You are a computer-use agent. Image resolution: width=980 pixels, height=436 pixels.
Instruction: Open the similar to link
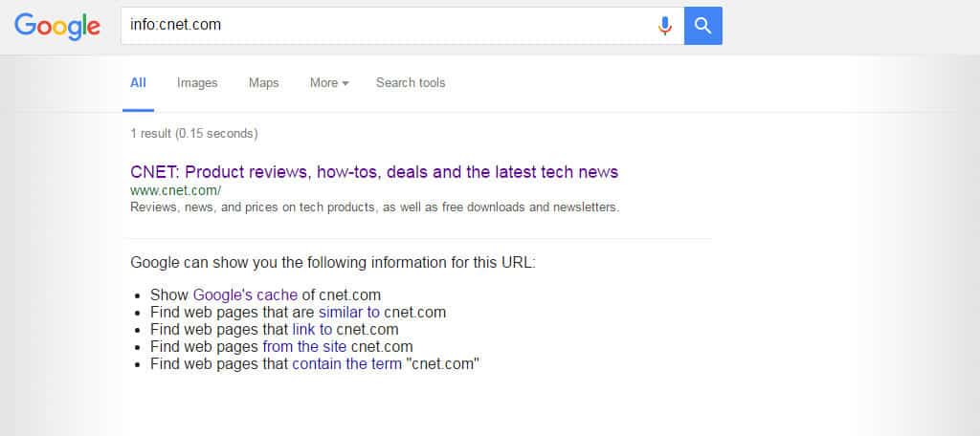click(x=348, y=313)
